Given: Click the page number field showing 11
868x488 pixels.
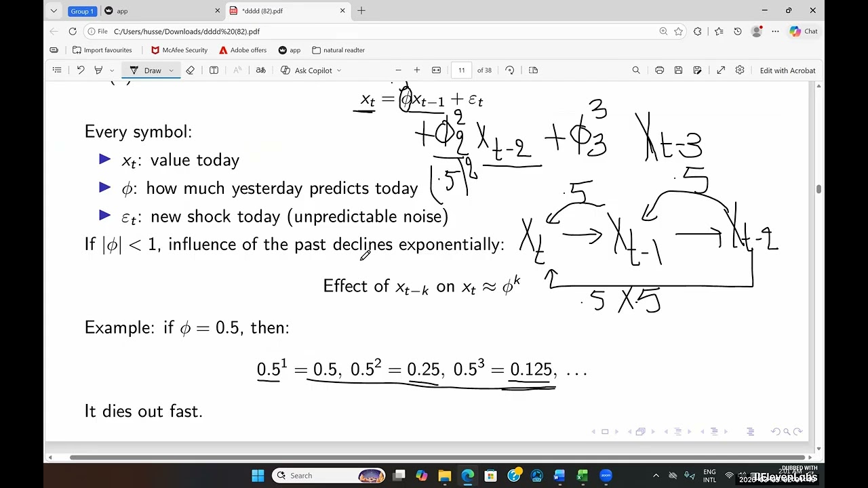Looking at the screenshot, I should click(x=461, y=70).
